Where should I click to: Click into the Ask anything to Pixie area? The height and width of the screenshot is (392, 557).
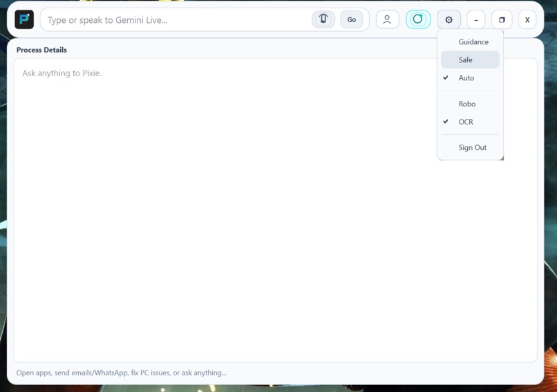pyautogui.click(x=275, y=210)
